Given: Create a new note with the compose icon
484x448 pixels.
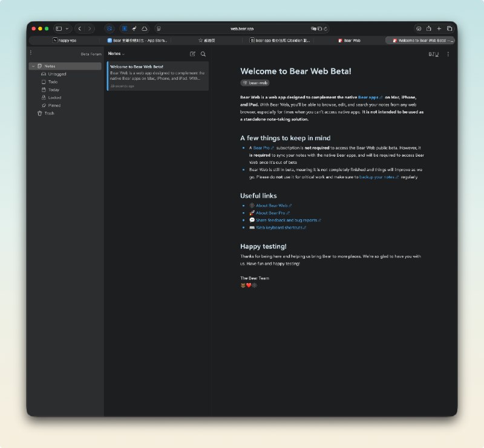Looking at the screenshot, I should click(x=192, y=54).
